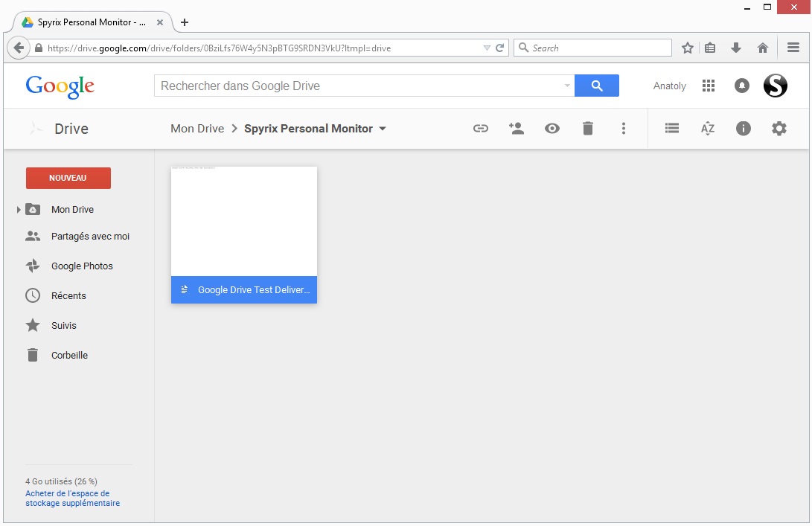
Task: Click the NOUVEAU button
Action: 68,178
